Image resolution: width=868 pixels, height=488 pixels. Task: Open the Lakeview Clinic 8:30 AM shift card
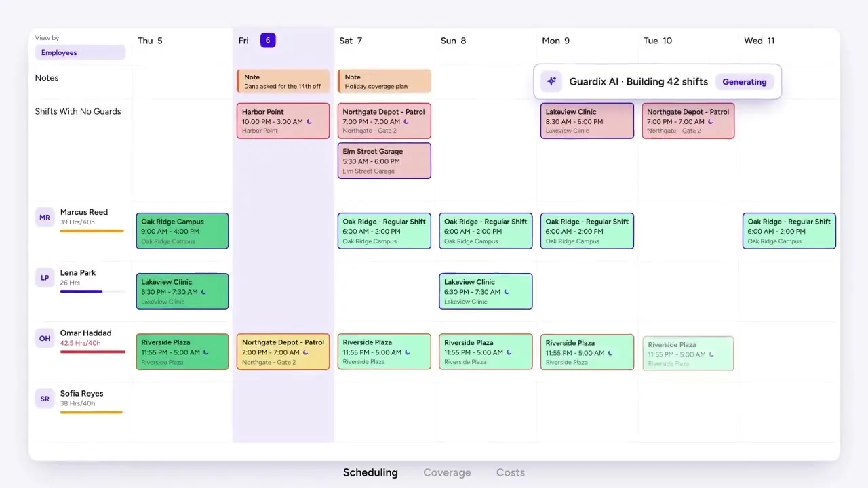click(587, 121)
